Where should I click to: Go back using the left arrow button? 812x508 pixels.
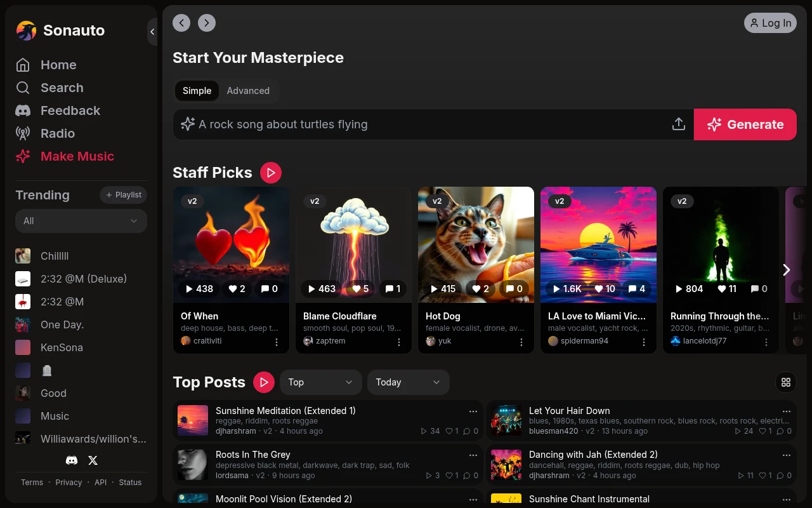[x=181, y=23]
